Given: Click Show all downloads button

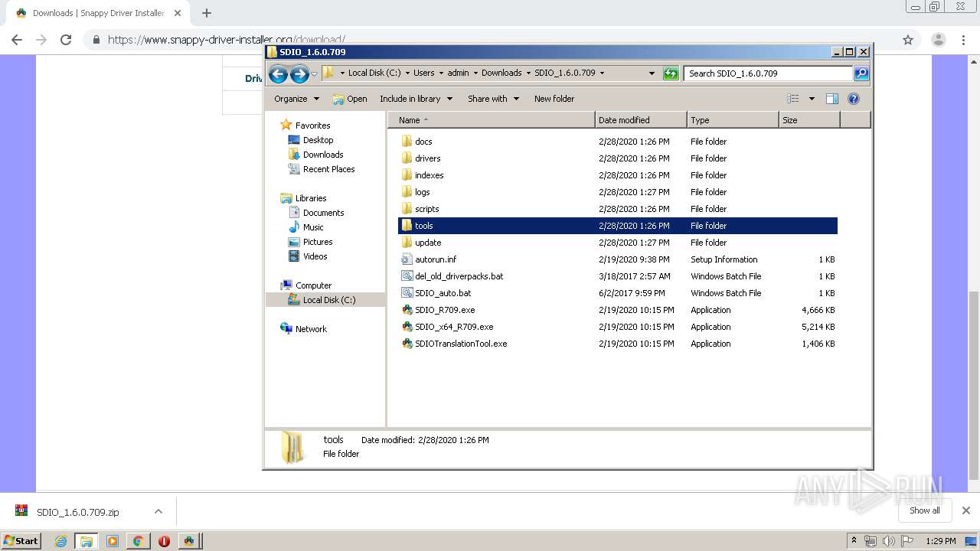Looking at the screenshot, I should click(925, 510).
